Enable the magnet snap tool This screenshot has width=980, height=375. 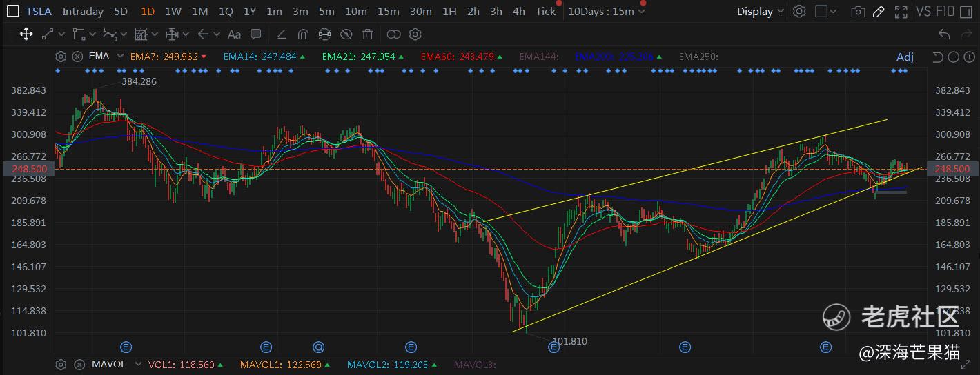303,34
